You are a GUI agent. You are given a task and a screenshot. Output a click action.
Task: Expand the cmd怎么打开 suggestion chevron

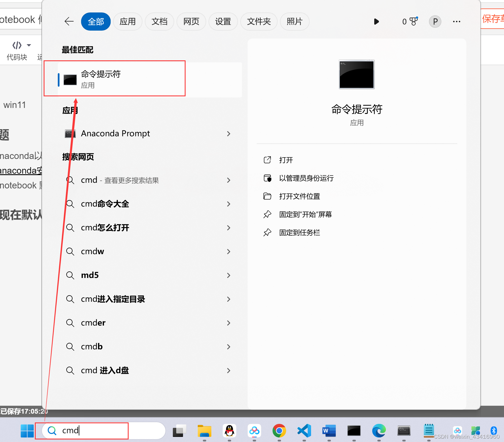tap(229, 228)
